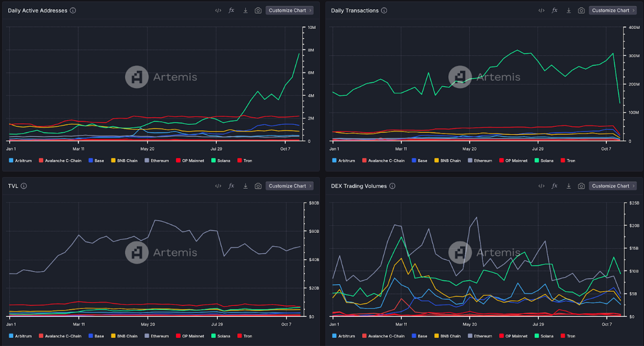The height and width of the screenshot is (346, 644).
Task: Click the download icon on Daily Active Addresses
Action: [246, 10]
